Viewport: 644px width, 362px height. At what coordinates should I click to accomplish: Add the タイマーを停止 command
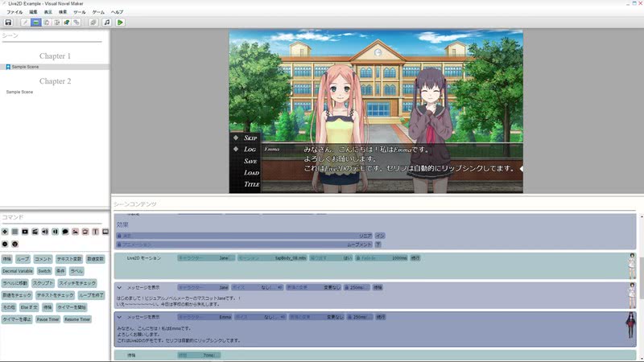[x=17, y=319]
